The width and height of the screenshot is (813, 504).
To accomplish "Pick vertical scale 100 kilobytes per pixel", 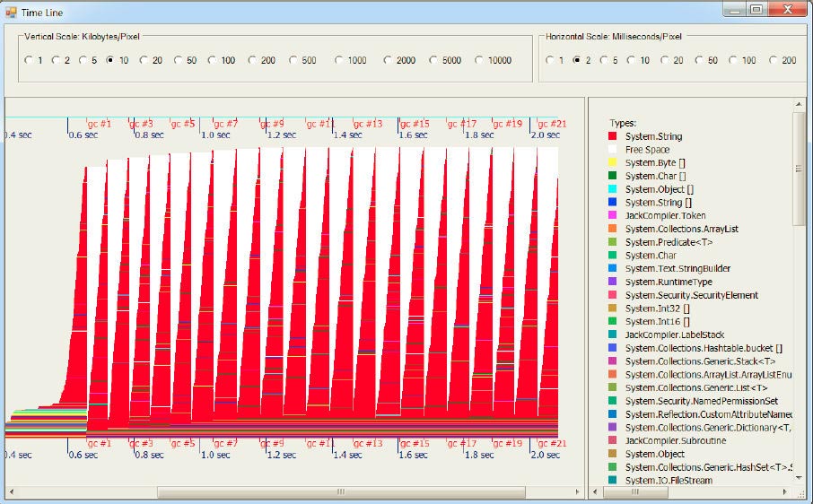I will (x=222, y=60).
